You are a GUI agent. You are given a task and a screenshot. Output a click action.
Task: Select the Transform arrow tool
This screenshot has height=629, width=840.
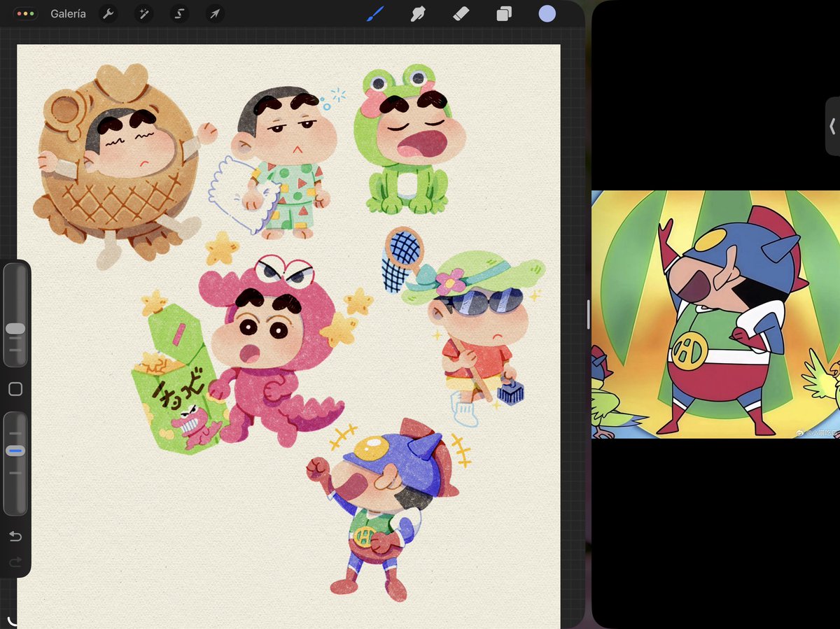click(x=215, y=14)
